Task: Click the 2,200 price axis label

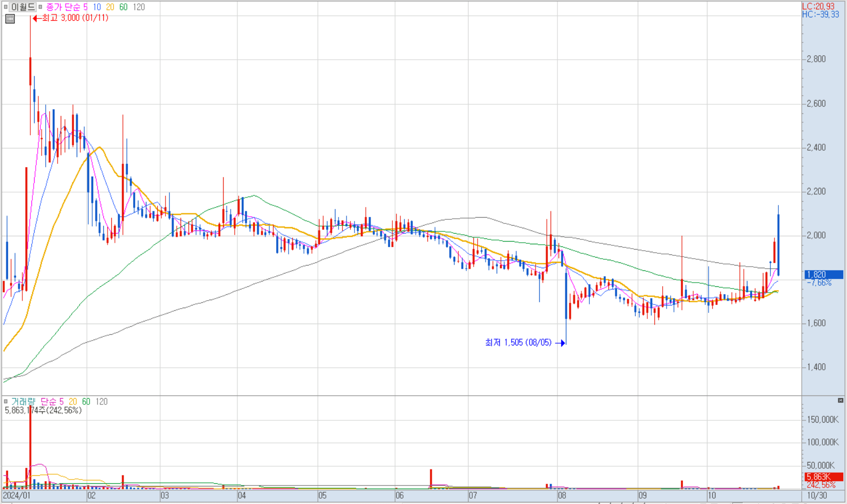Action: coord(816,192)
